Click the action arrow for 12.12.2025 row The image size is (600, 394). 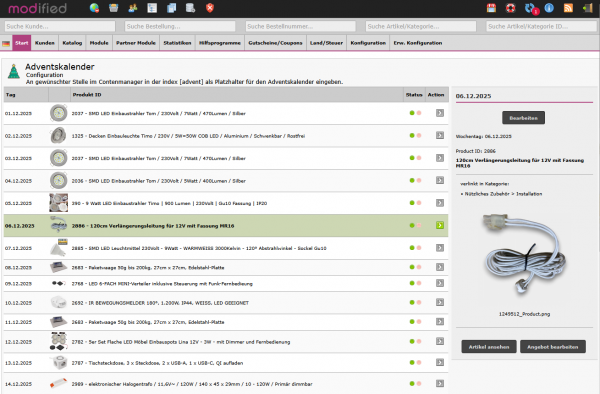440,341
